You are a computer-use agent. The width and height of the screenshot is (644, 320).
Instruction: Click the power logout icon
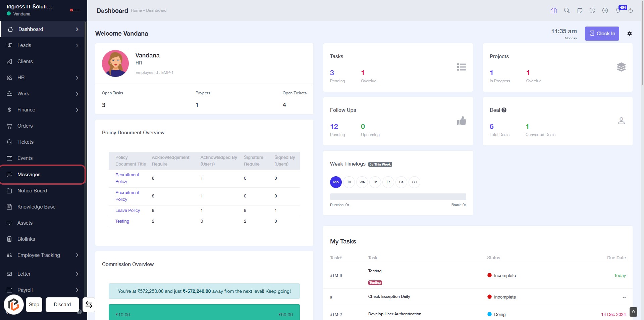[x=631, y=10]
